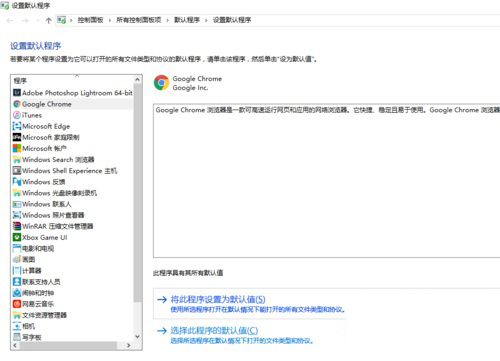
Task: Sort list by 程序 column header
Action: point(20,81)
